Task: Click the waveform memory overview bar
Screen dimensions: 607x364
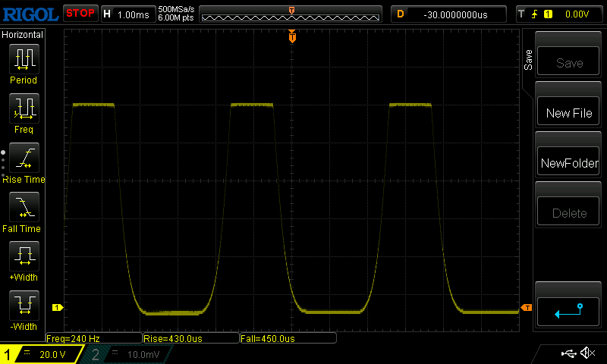Action: 291,14
